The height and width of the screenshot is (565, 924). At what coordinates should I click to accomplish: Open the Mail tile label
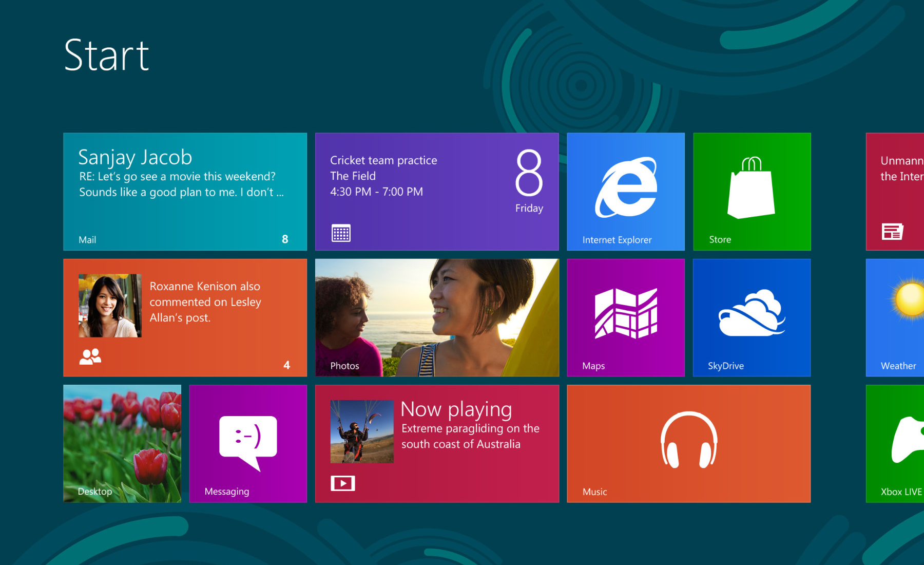[x=87, y=240]
